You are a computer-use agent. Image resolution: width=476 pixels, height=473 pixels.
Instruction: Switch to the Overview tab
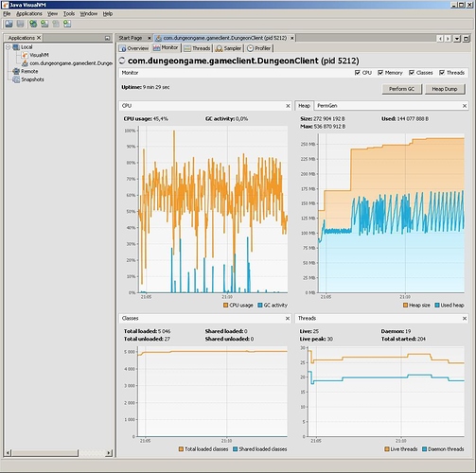coord(133,48)
